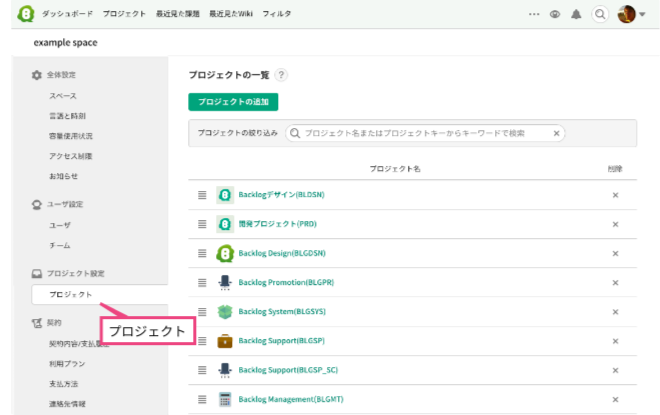Open the Backlog Management(BLGMT) project link
The width and height of the screenshot is (660, 415).
[291, 399]
